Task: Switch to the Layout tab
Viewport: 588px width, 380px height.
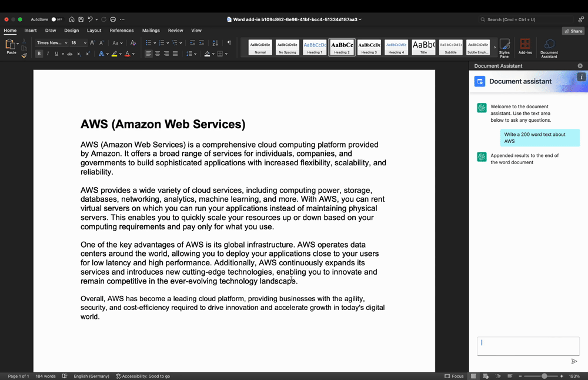Action: coord(94,31)
